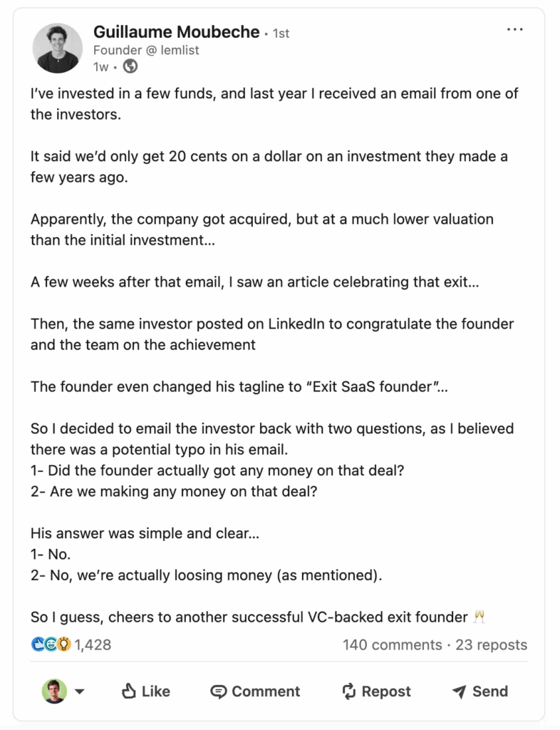
Task: Open Guillaume Moubeche's profile photo
Action: [x=58, y=48]
